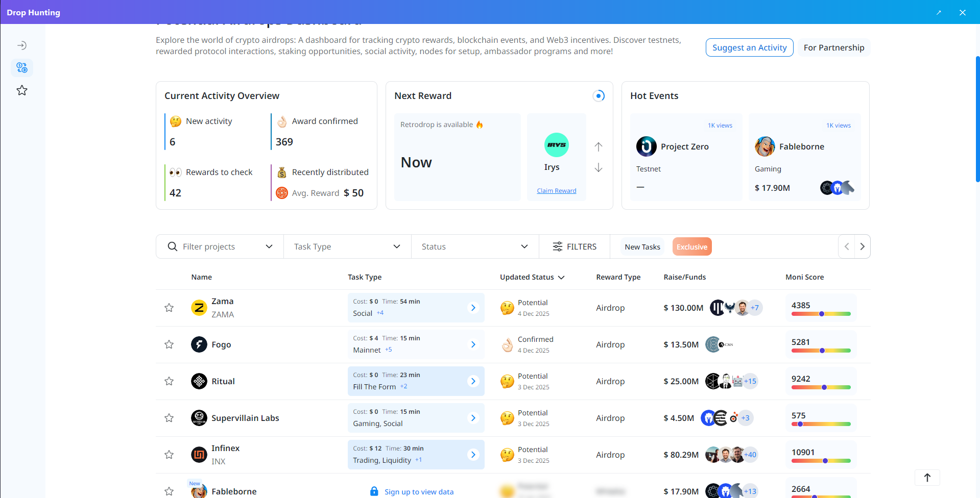Toggle favorite star for Ritual

coord(169,381)
